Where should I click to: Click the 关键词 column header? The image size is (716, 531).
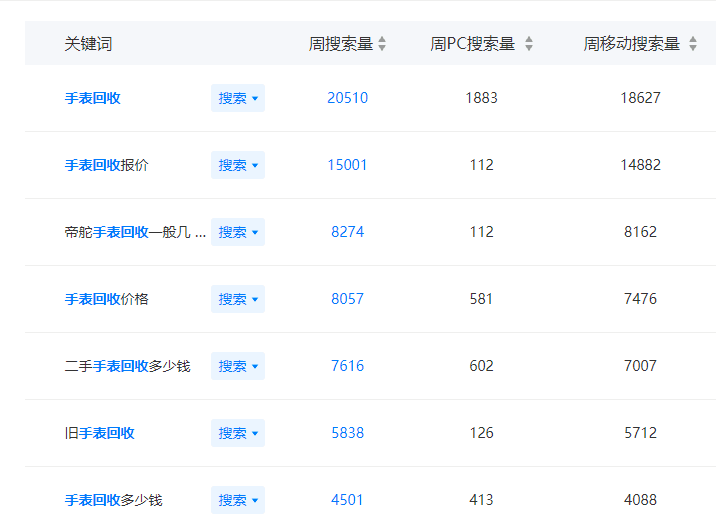coord(88,44)
